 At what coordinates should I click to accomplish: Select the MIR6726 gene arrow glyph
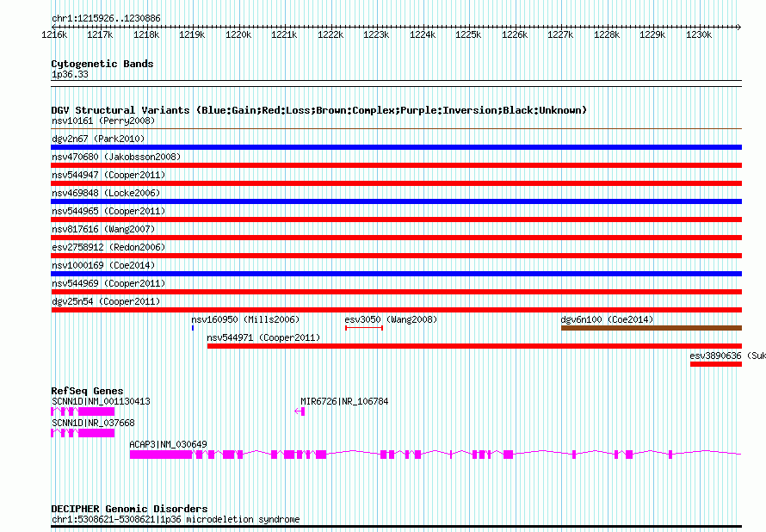click(300, 411)
